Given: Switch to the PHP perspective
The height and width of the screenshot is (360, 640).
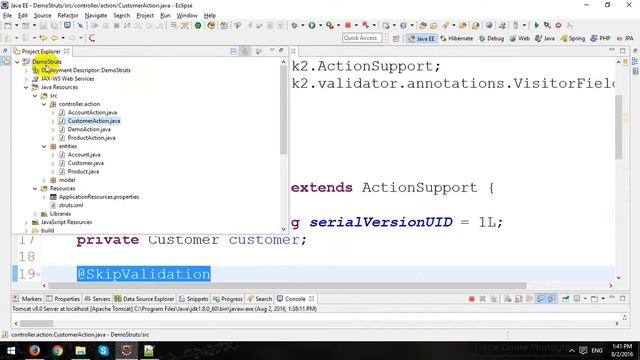Looking at the screenshot, I should pos(600,38).
